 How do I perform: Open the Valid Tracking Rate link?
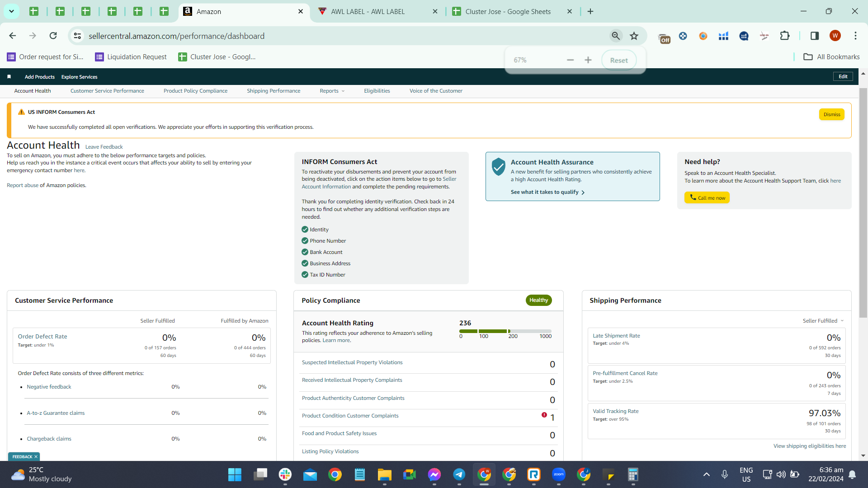(x=616, y=411)
